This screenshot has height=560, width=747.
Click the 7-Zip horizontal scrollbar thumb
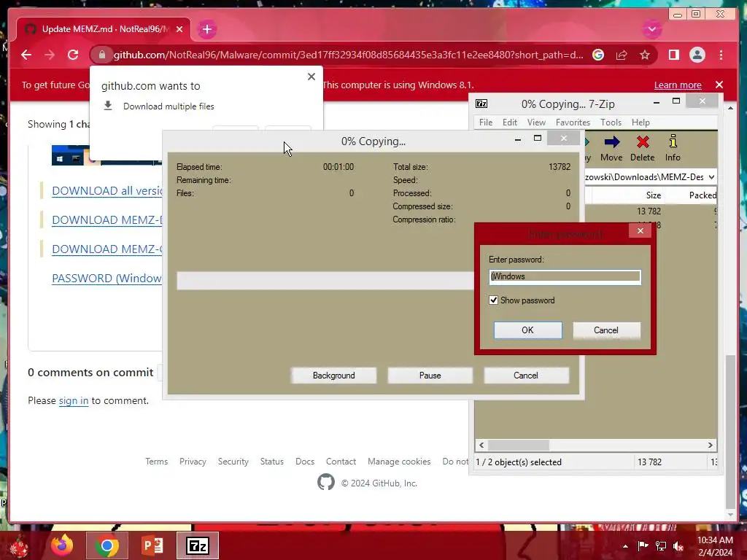point(519,445)
